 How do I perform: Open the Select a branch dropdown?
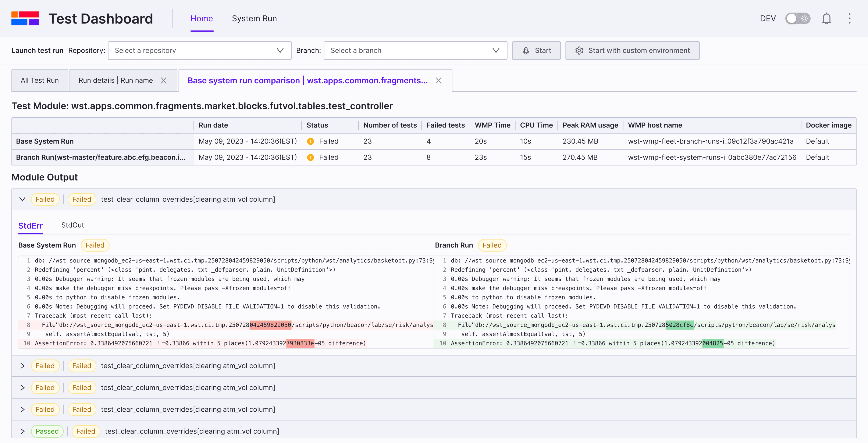(x=415, y=50)
